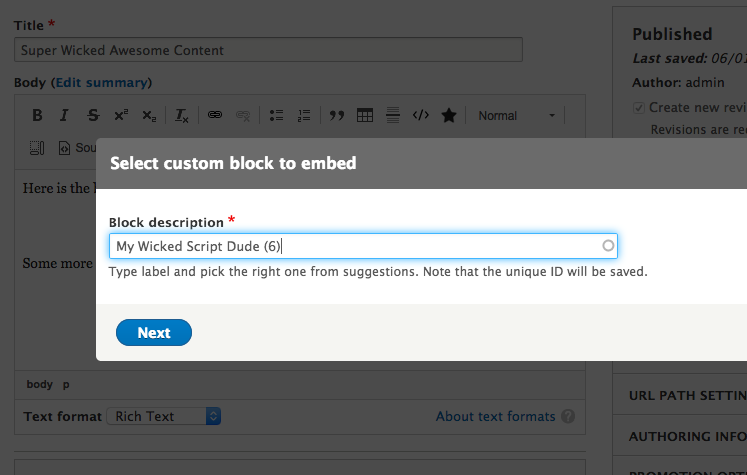Toggle bold formatting in editor toolbar
The image size is (747, 475).
tap(37, 115)
